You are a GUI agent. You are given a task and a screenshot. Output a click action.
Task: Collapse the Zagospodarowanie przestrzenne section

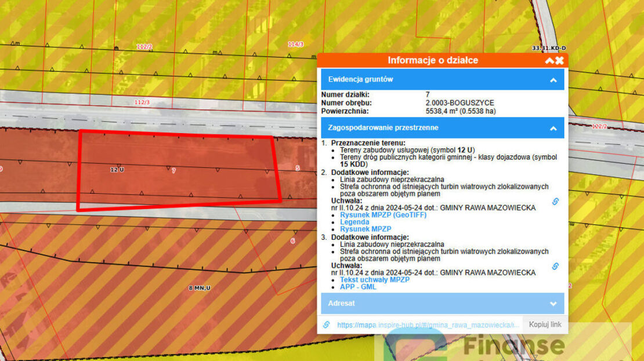(553, 128)
